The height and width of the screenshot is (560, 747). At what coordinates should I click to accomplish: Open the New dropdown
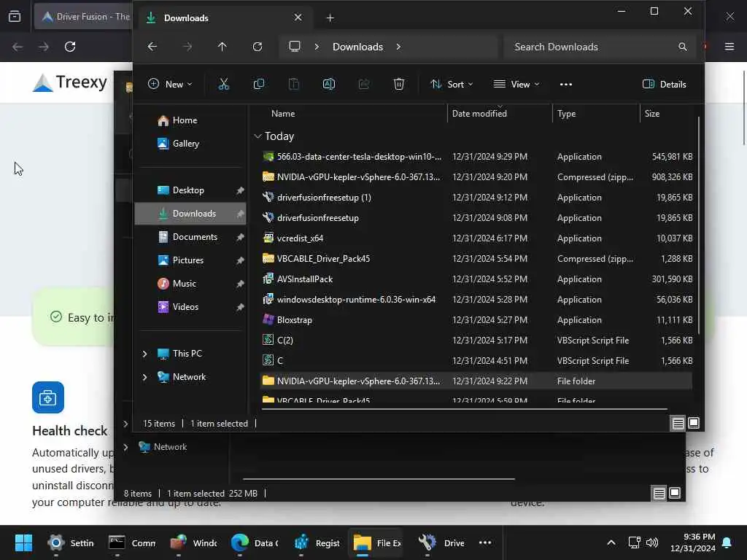click(170, 85)
